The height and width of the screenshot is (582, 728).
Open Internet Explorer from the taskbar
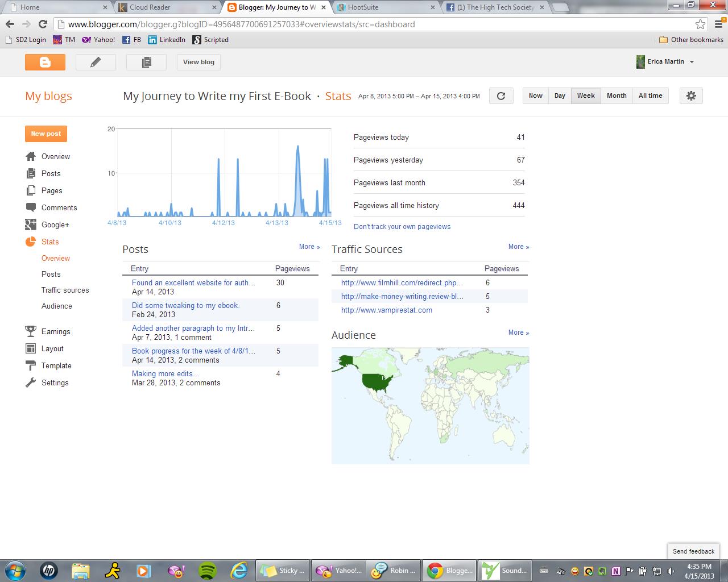pyautogui.click(x=239, y=570)
